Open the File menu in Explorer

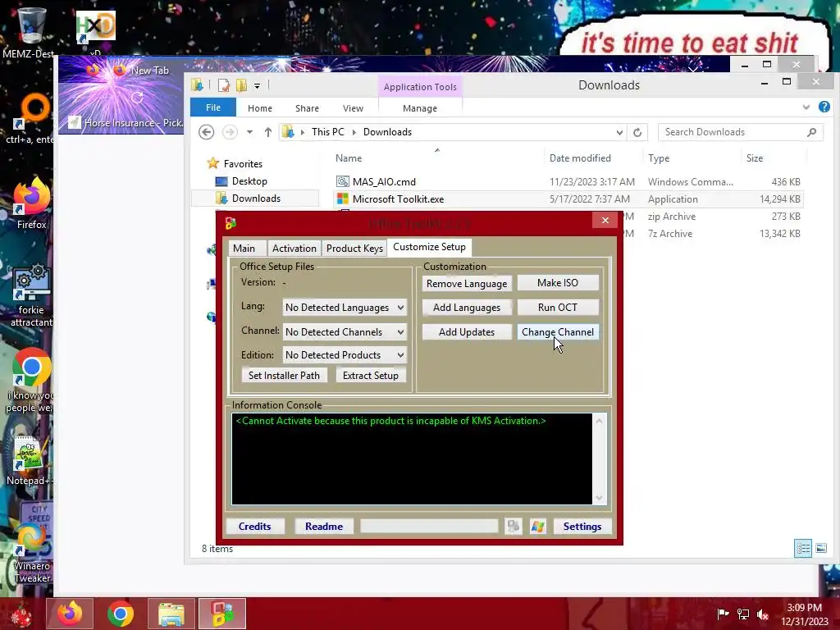coord(213,107)
